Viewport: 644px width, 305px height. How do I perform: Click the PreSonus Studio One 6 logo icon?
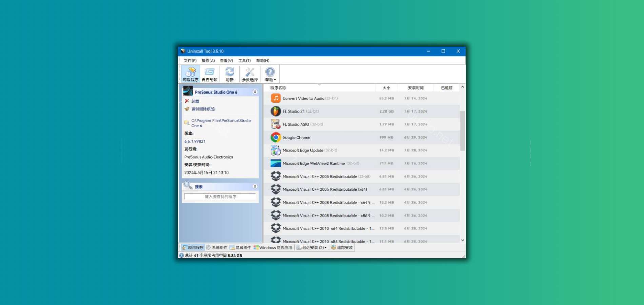click(x=188, y=91)
